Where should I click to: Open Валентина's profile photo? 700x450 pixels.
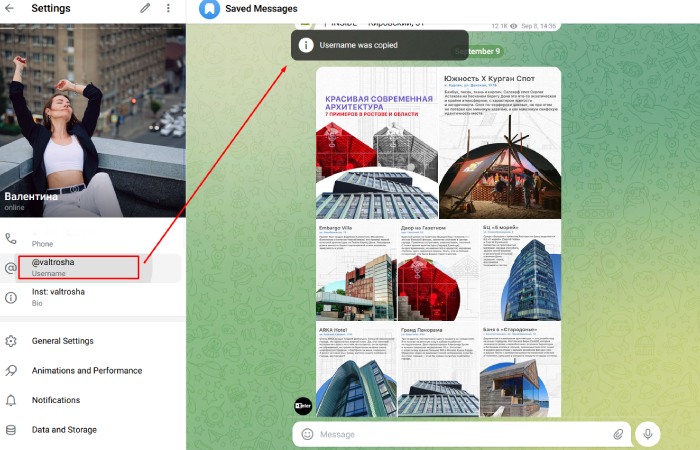[x=92, y=110]
